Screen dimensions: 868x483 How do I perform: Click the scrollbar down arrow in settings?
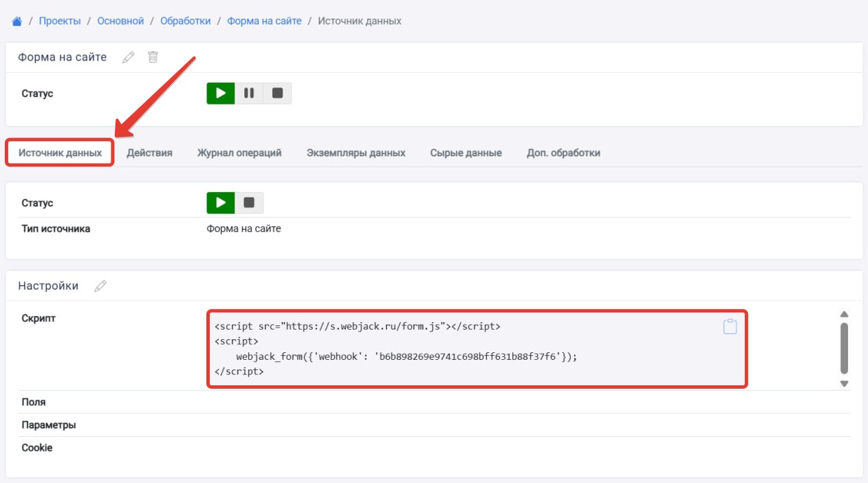click(845, 383)
